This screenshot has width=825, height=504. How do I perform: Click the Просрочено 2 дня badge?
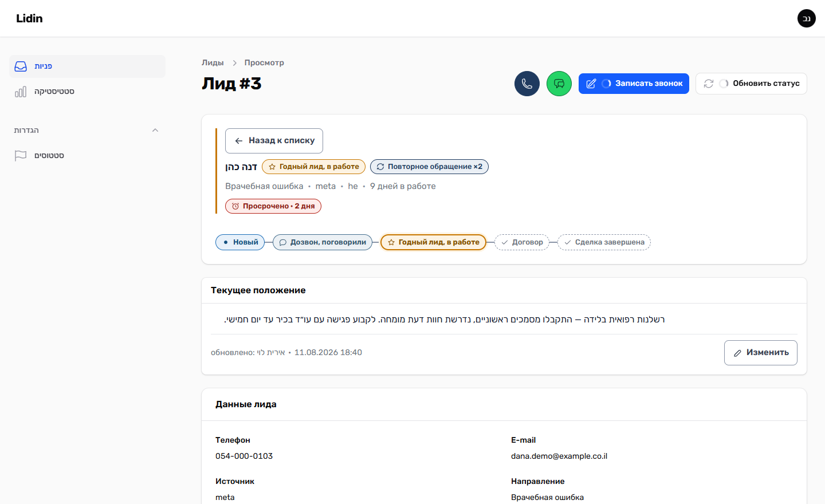tap(273, 206)
